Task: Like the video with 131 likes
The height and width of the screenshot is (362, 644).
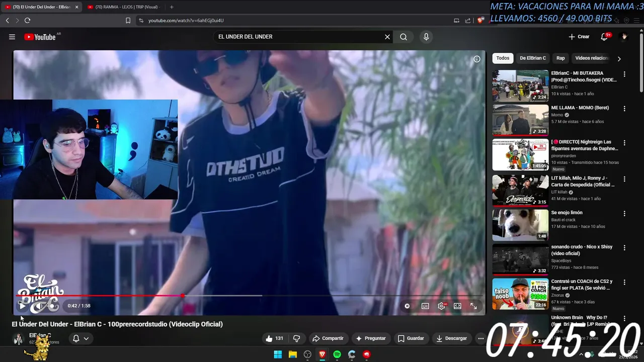Action: pos(275,338)
